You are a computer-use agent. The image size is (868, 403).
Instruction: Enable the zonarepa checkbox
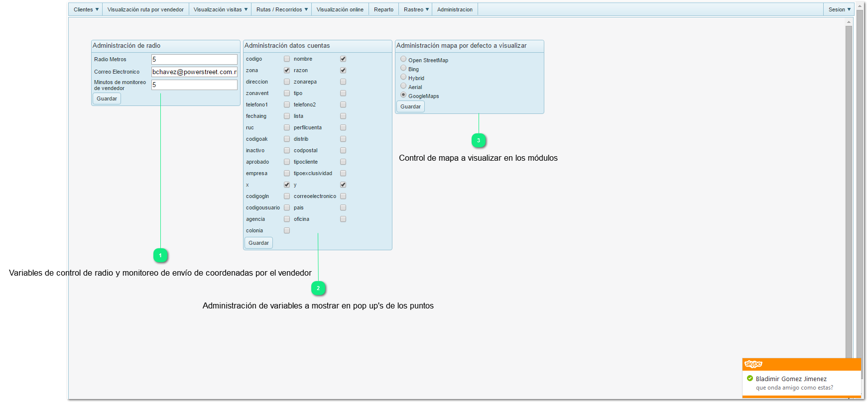pyautogui.click(x=343, y=82)
